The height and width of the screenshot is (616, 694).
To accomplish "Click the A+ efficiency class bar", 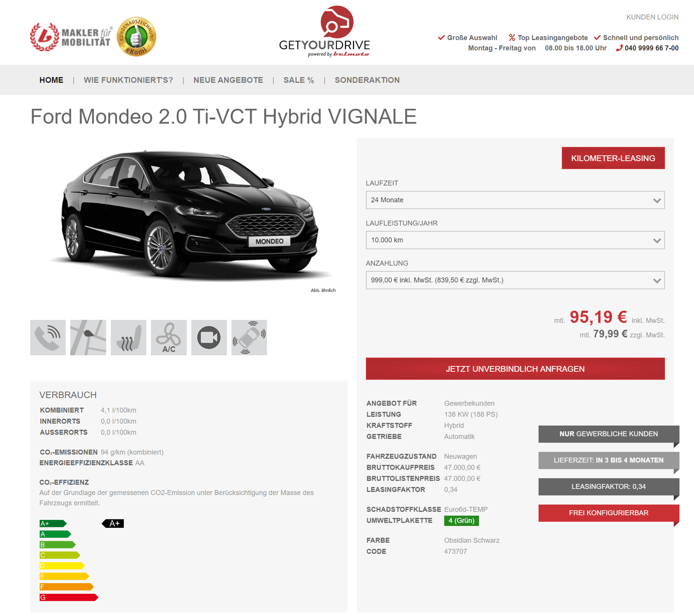I will [53, 524].
